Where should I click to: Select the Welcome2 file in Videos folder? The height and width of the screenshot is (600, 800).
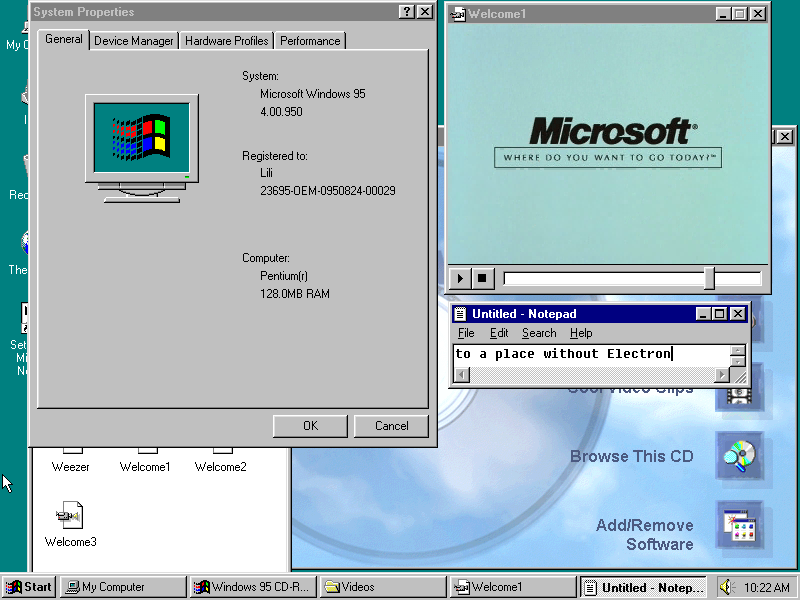pyautogui.click(x=220, y=467)
